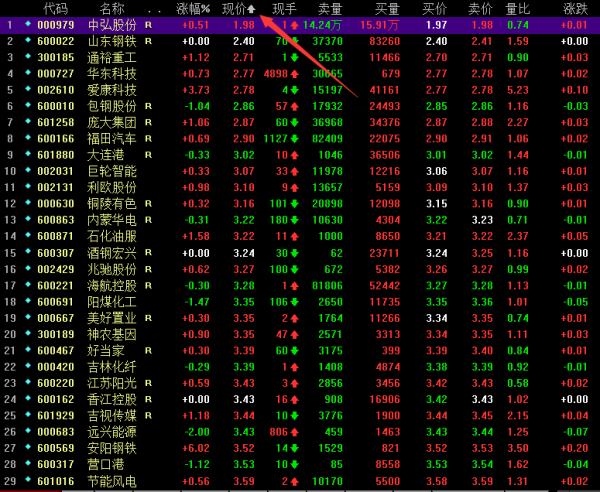This screenshot has height=492, width=600.
Task: Click the 买量 column header
Action: pos(387,8)
